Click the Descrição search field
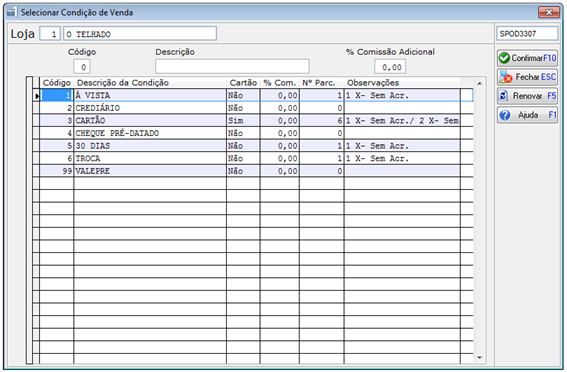Viewport: 567px width, 372px height. (x=232, y=67)
